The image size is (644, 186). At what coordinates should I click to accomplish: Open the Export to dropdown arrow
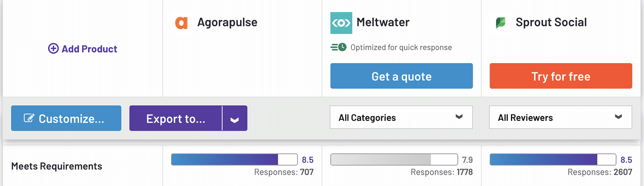(x=235, y=119)
